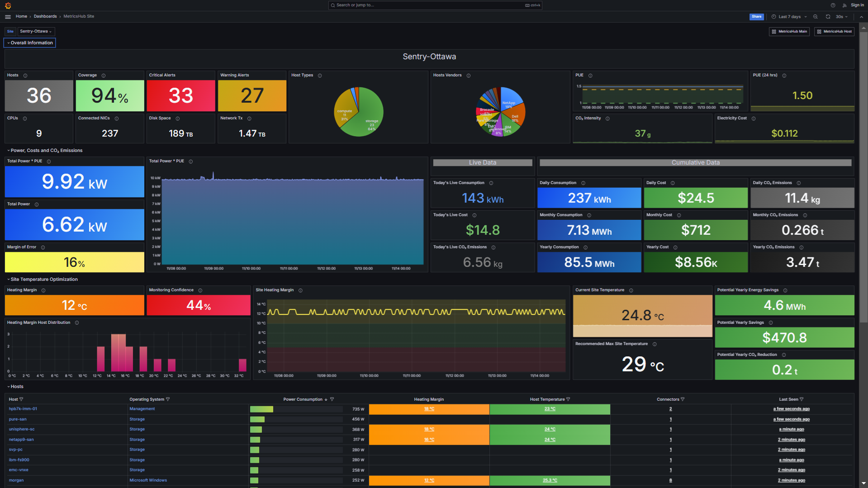This screenshot has width=868, height=488.
Task: Open the hamburger navigation menu
Action: coord(8,17)
